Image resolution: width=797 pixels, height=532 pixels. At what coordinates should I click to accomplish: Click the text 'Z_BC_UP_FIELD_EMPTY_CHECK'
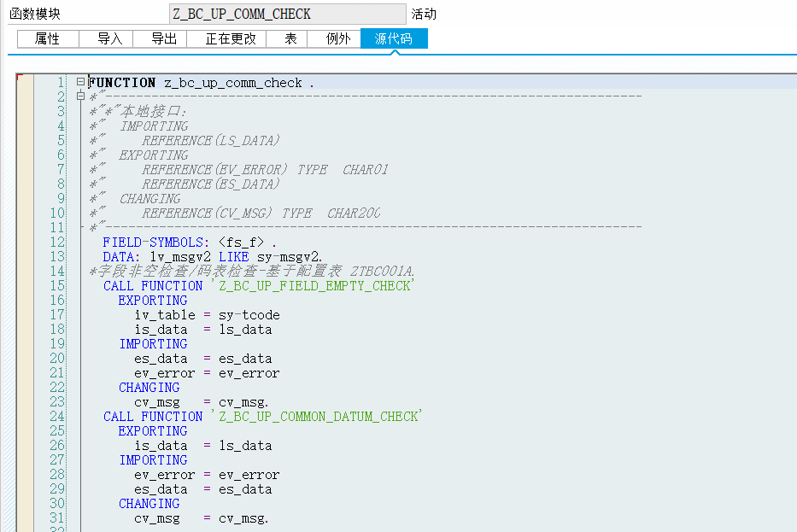click(x=314, y=285)
